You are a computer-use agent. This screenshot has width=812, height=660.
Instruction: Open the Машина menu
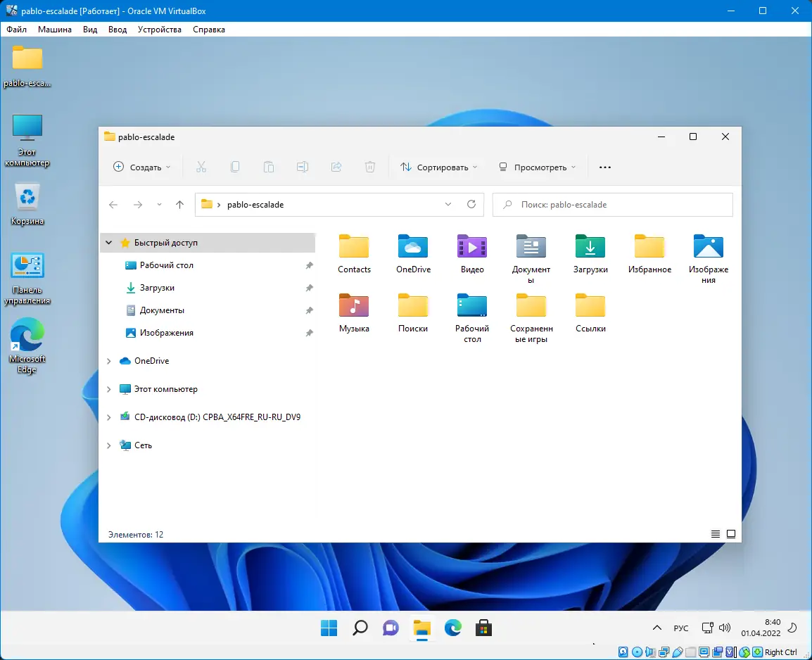56,29
